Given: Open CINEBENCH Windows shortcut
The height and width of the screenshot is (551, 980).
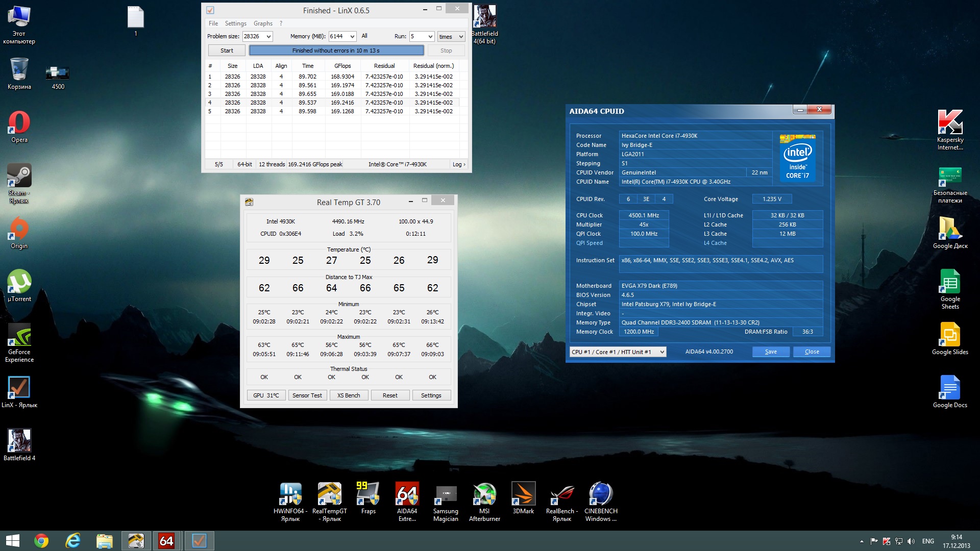Looking at the screenshot, I should click(601, 494).
